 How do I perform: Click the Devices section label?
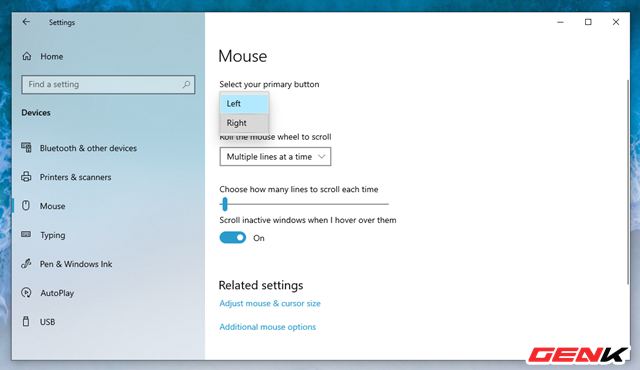(x=36, y=113)
